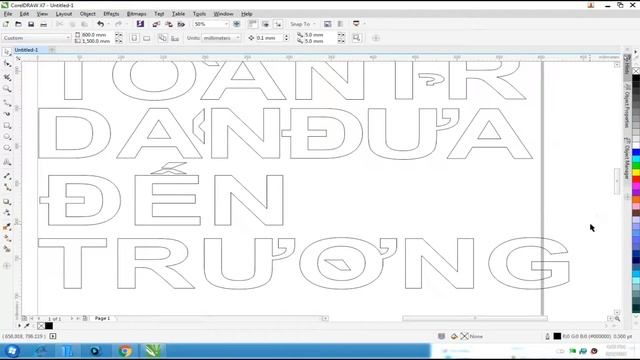Screen dimensions: 640x360
Task: Select the Freehand tool
Action: 7,102
